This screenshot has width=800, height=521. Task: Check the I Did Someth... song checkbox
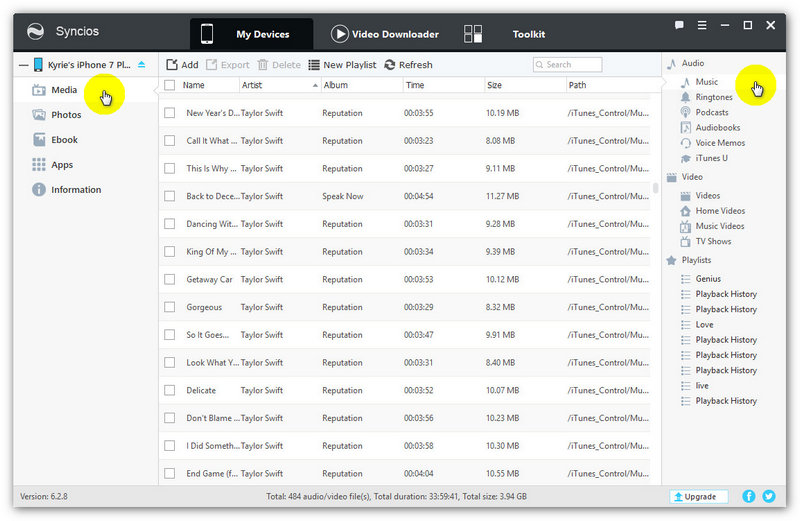coord(169,445)
